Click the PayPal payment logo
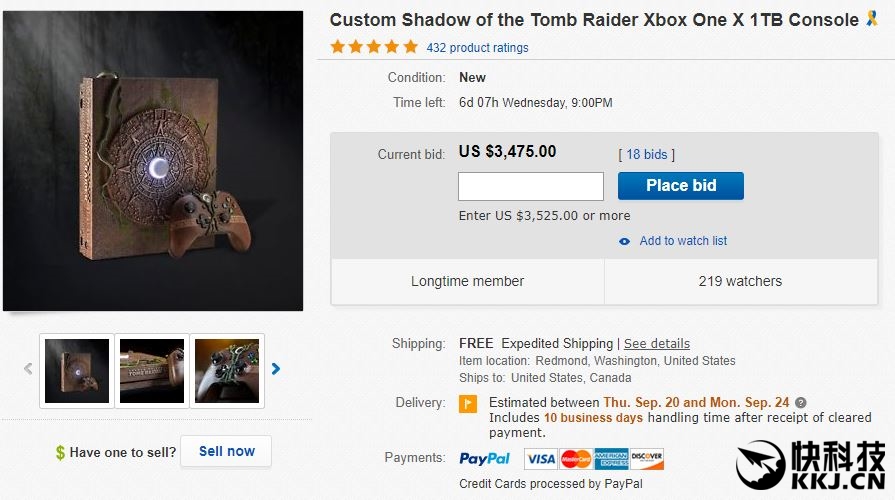 484,459
